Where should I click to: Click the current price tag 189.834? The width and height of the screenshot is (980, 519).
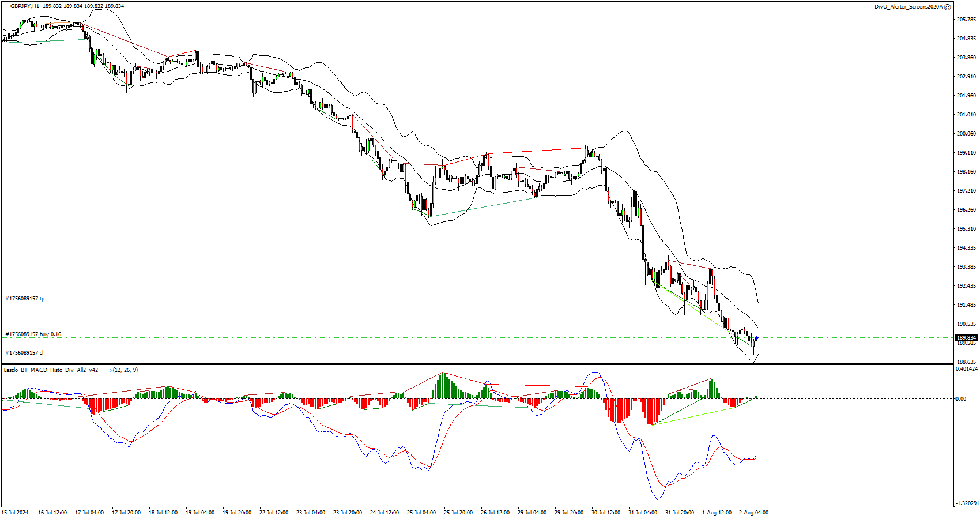[966, 338]
